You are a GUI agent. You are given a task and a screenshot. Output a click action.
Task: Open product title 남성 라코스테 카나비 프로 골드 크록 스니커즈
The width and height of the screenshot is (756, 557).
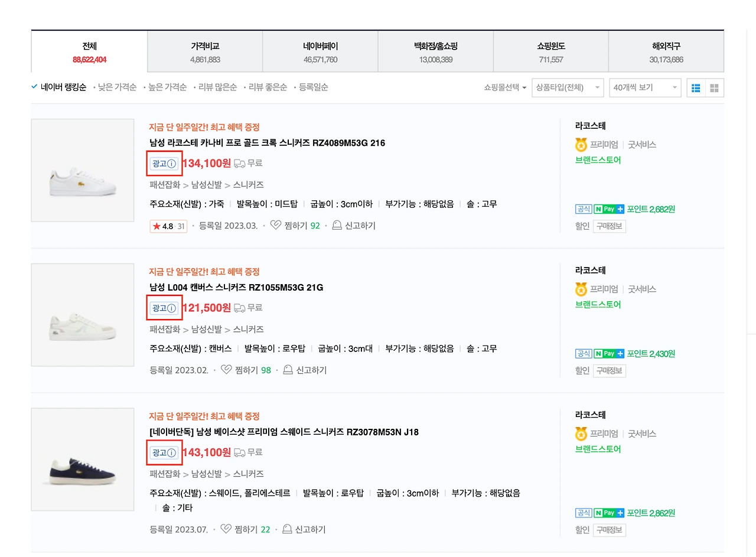coord(268,143)
